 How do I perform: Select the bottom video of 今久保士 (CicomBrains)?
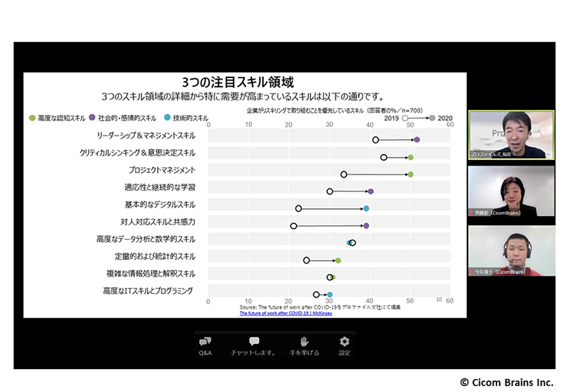[511, 250]
